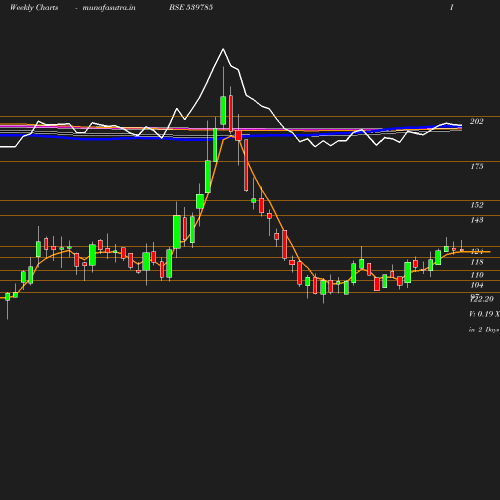
Task: Click the '110' price level label
Action: coord(477,275)
